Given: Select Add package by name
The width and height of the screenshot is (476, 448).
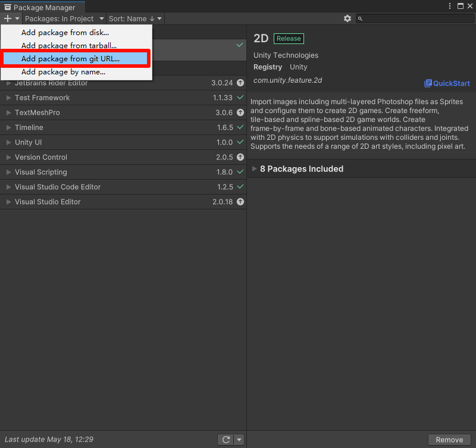Looking at the screenshot, I should click(x=63, y=72).
